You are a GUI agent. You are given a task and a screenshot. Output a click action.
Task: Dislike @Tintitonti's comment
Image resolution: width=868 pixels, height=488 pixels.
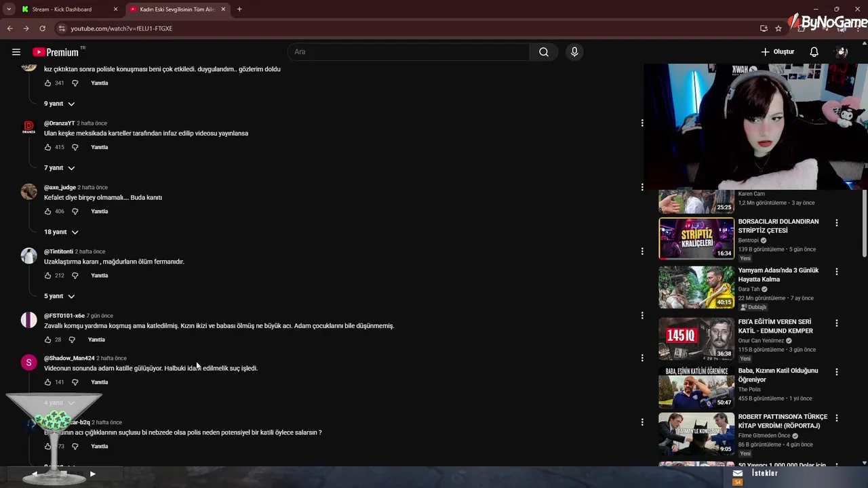tap(75, 276)
